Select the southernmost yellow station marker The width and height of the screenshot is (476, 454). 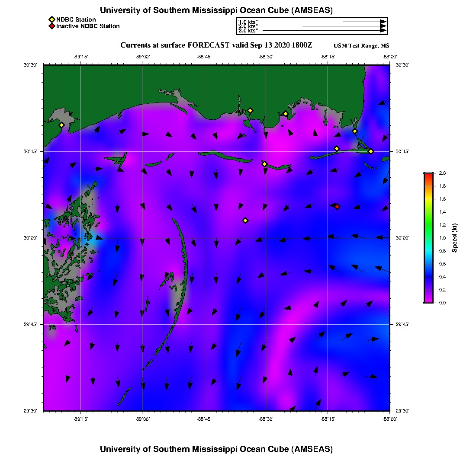[x=245, y=221]
